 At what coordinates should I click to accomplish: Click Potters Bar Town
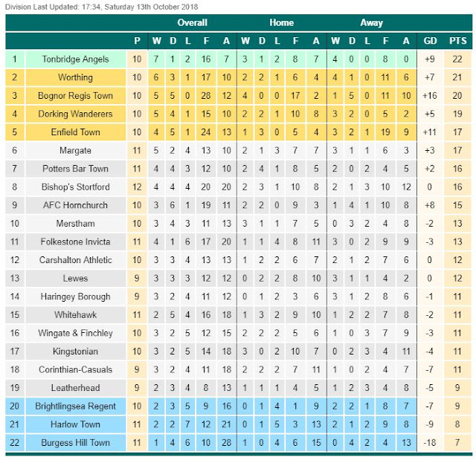click(75, 168)
